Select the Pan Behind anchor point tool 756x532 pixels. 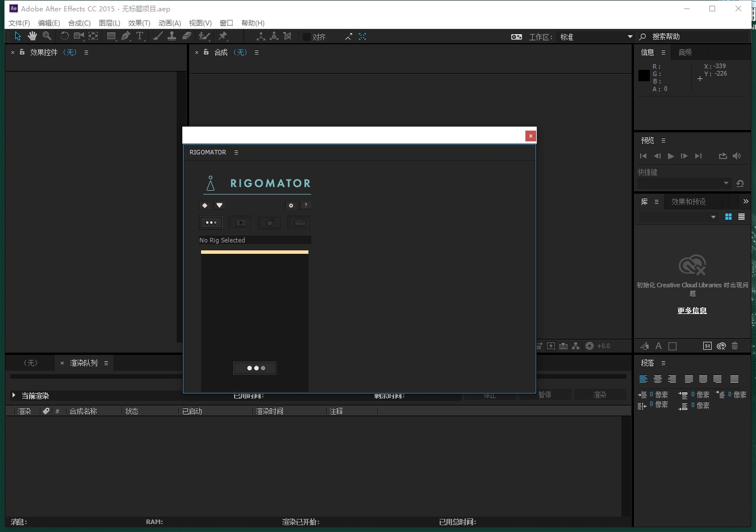pyautogui.click(x=93, y=36)
